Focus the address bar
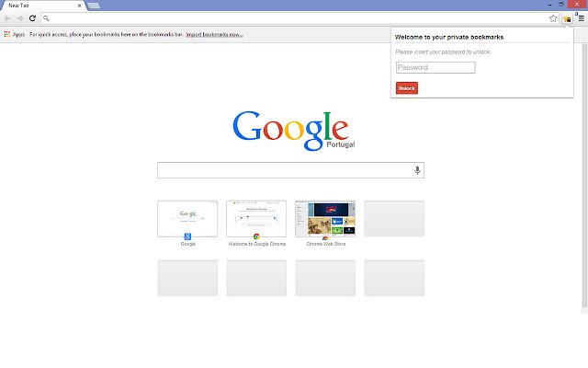The image size is (588, 368). pyautogui.click(x=299, y=18)
